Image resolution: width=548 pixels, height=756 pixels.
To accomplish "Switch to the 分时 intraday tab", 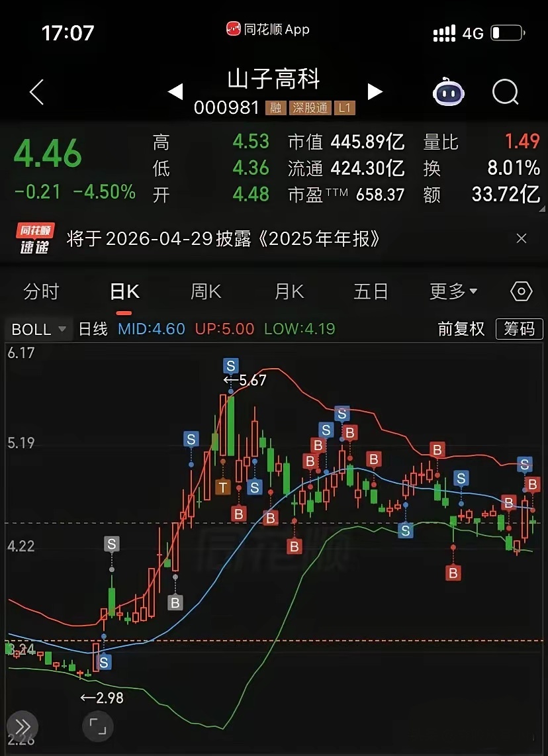I will (41, 291).
